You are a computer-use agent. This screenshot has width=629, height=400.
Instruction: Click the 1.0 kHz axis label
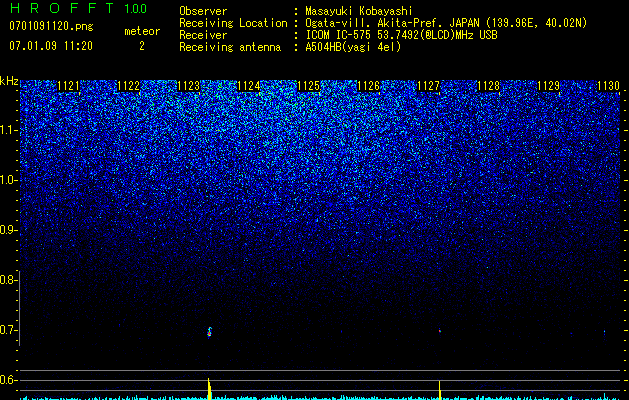coord(9,180)
